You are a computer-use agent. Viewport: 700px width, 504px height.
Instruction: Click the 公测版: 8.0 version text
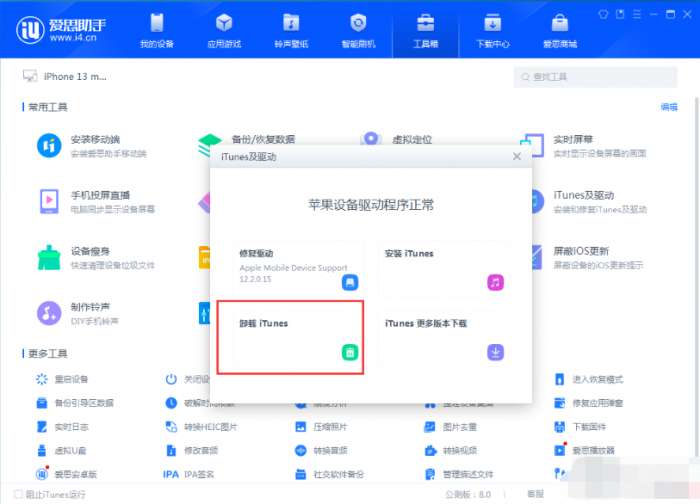click(468, 494)
